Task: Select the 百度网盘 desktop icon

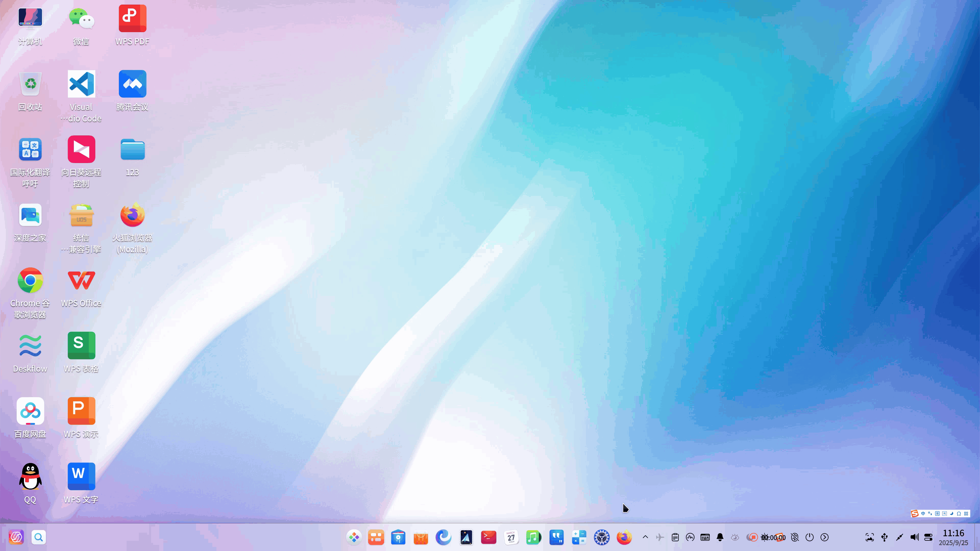Action: (x=30, y=411)
